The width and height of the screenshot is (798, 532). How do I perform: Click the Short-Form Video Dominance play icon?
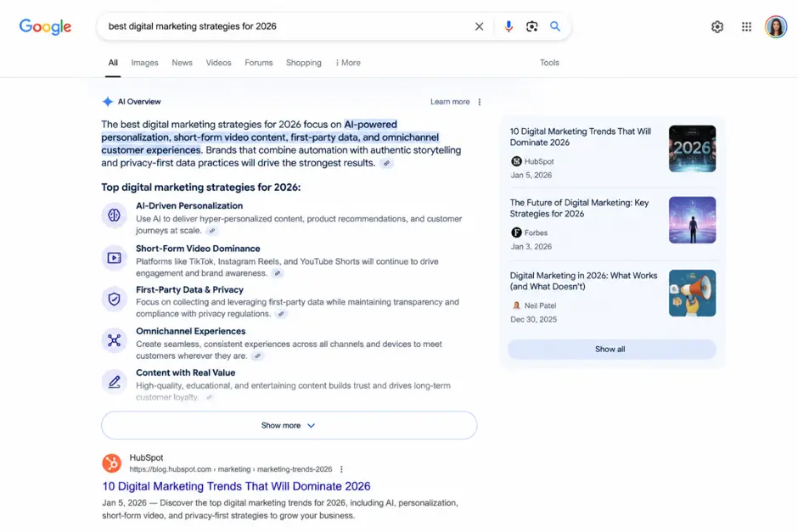[114, 258]
